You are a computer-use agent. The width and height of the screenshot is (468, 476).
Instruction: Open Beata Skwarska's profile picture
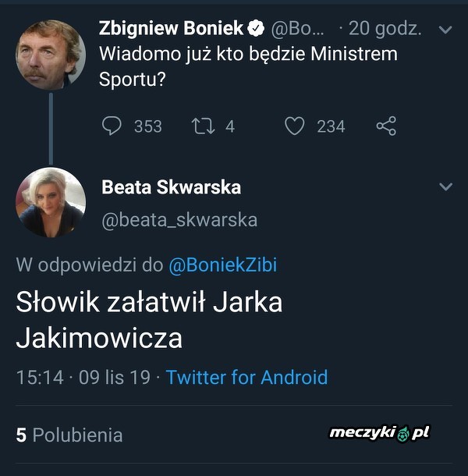coord(51,203)
